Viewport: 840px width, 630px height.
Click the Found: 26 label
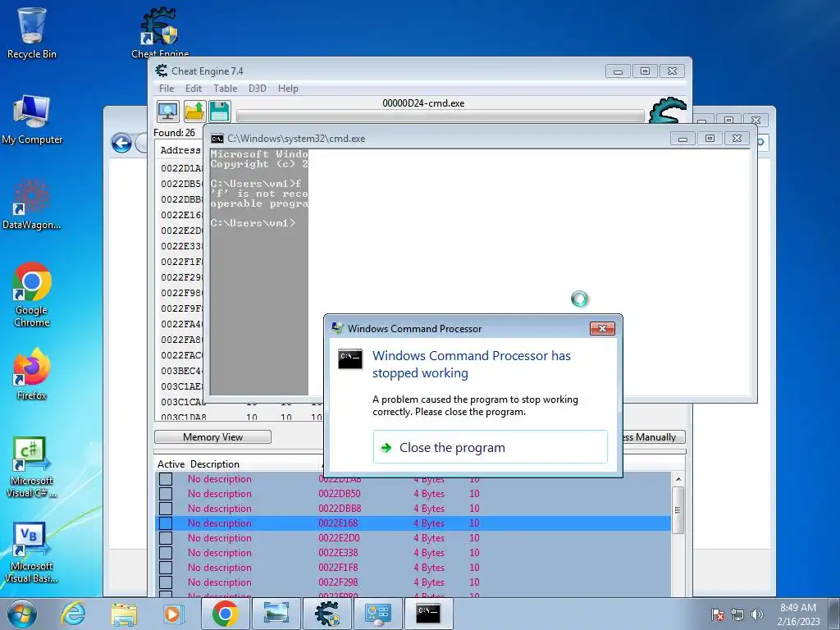pyautogui.click(x=174, y=133)
